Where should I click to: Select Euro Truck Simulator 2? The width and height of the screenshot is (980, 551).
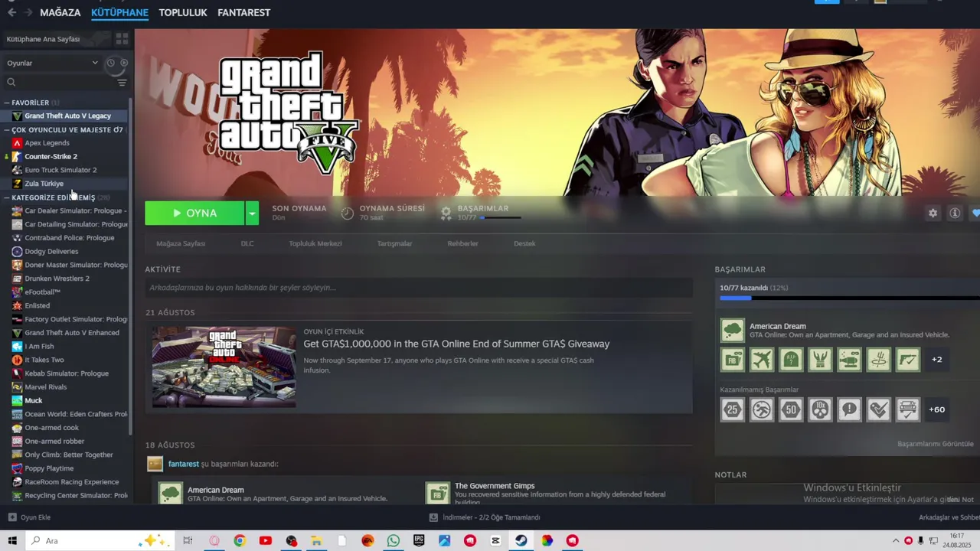click(x=60, y=170)
